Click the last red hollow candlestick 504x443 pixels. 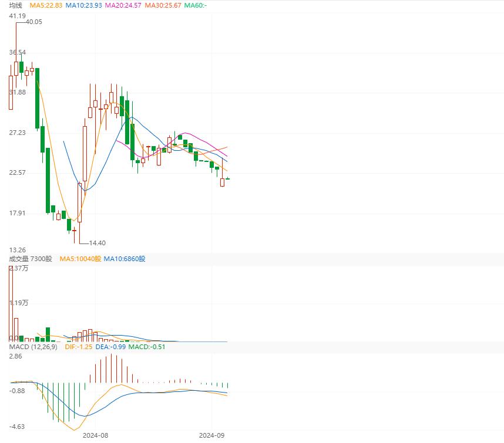click(x=222, y=182)
